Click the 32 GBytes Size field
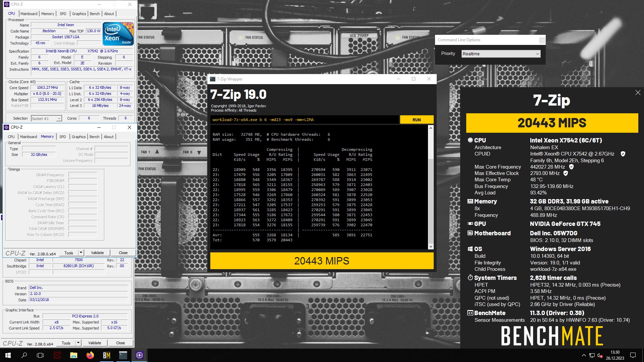Viewport: 644px width, 362px height. [x=39, y=155]
